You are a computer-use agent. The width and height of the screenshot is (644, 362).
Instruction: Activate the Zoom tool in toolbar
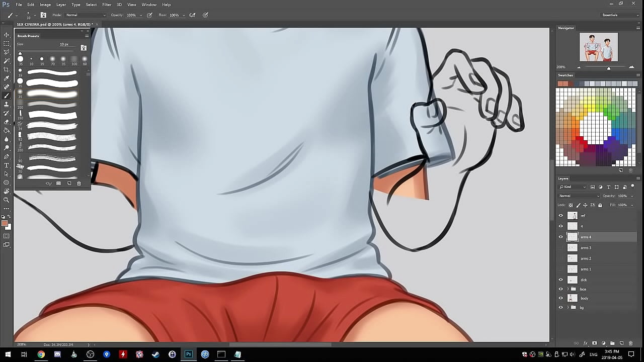[7, 200]
